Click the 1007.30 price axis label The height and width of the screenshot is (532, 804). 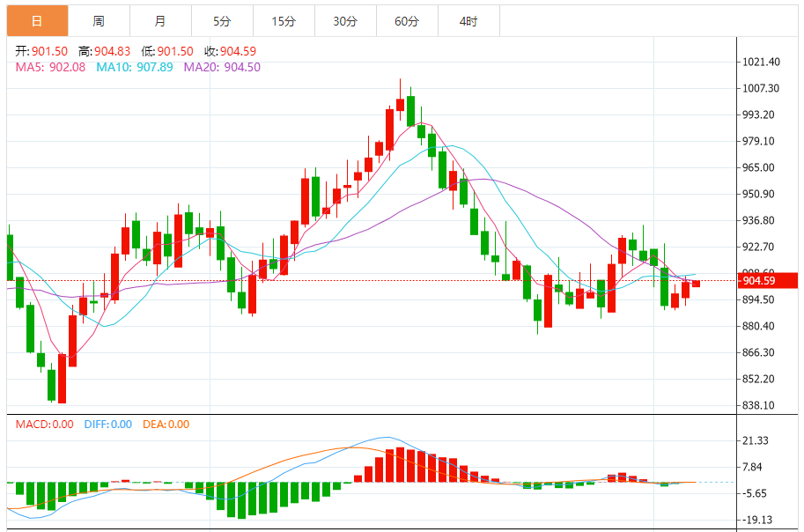tap(761, 88)
